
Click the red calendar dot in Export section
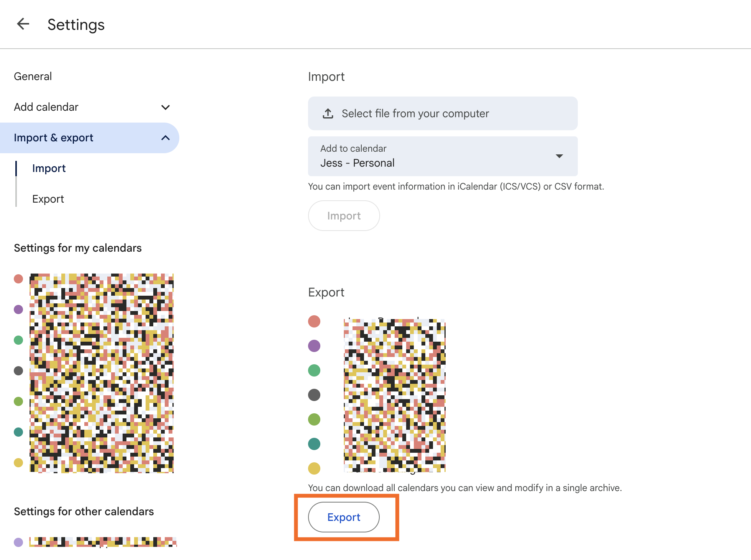point(314,321)
